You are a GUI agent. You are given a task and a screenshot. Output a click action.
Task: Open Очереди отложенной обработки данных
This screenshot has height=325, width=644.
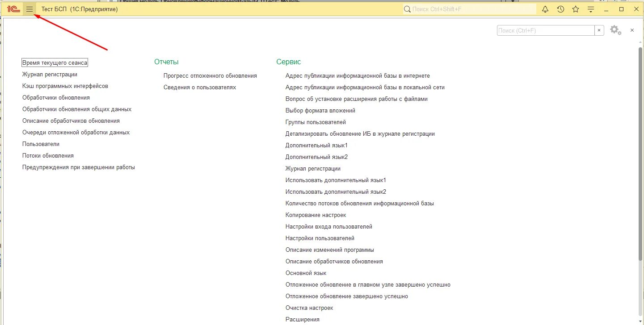76,133
